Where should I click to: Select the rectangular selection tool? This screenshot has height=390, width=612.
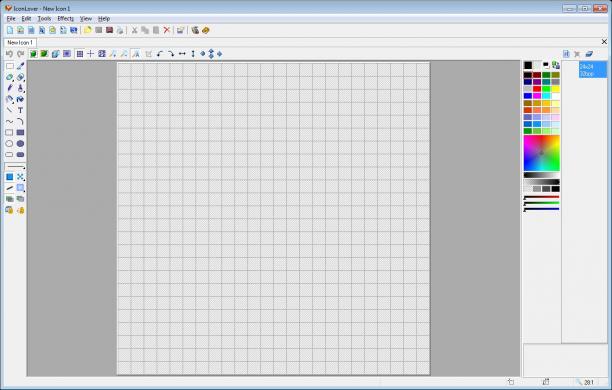coord(9,66)
